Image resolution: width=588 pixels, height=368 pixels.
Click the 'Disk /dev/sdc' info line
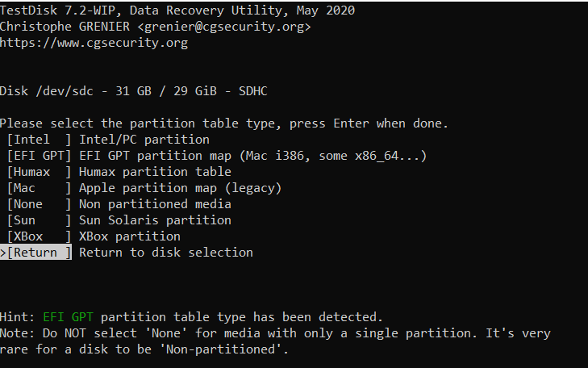(134, 91)
